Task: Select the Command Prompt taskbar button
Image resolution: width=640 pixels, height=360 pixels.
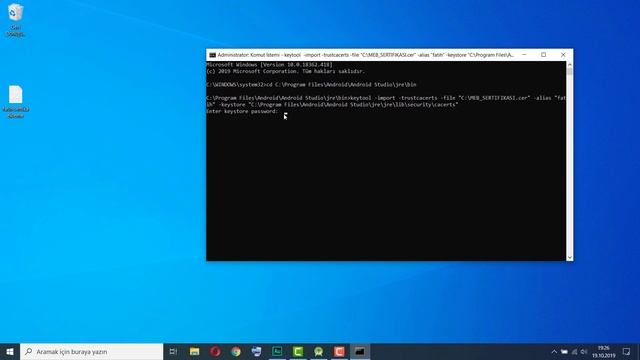Action: [360, 351]
